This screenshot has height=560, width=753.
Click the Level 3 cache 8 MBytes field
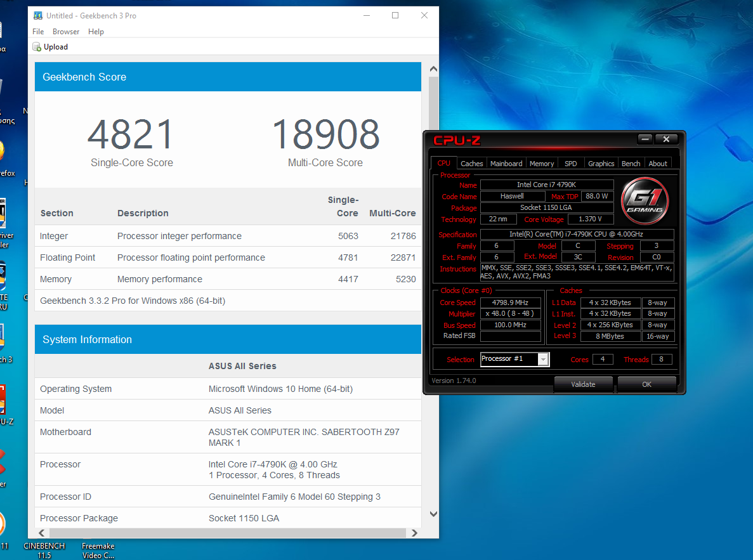point(610,336)
